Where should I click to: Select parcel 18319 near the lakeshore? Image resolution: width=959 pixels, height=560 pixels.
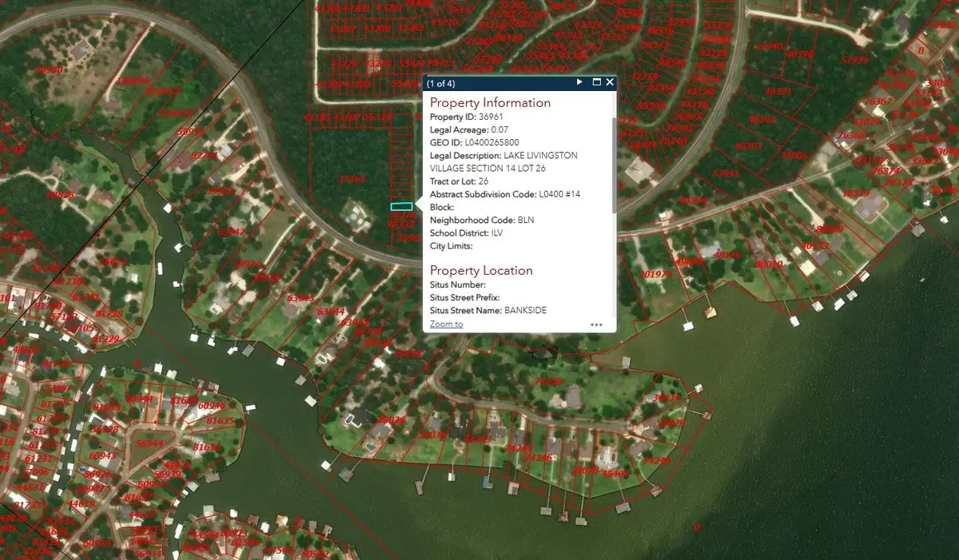coord(856,193)
